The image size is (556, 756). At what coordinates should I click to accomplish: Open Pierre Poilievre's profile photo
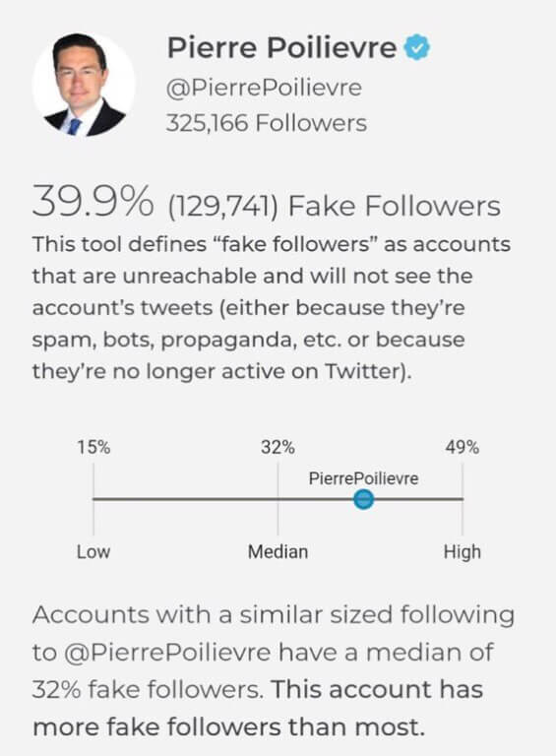[x=84, y=85]
